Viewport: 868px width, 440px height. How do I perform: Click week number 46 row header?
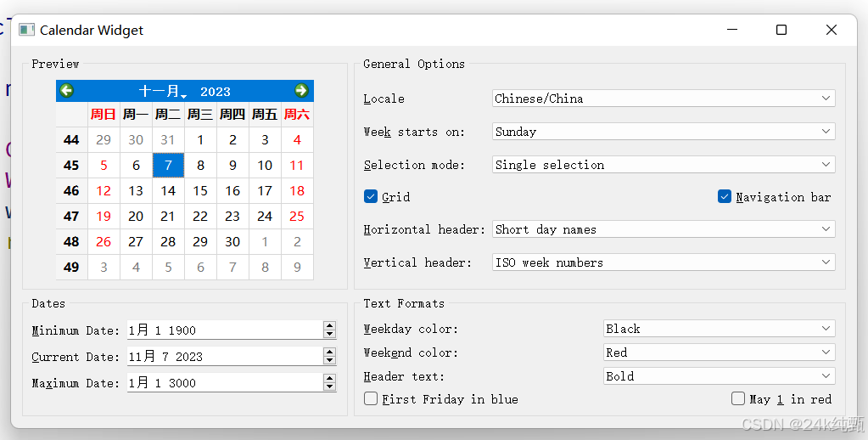[x=71, y=190]
